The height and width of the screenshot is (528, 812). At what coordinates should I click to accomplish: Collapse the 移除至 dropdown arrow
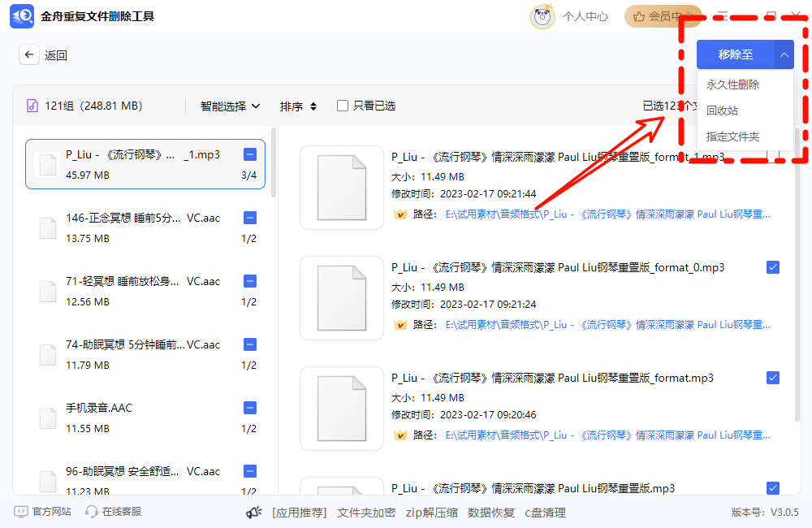[x=784, y=54]
